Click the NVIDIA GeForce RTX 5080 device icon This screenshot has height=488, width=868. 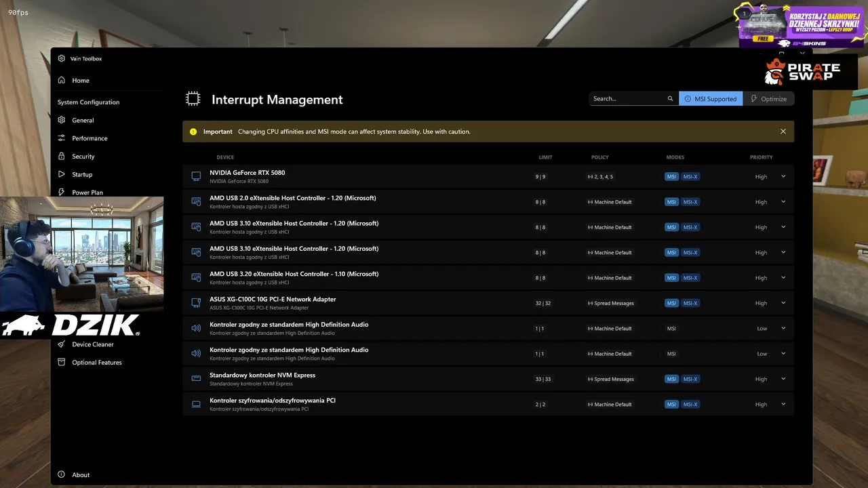[x=196, y=176]
